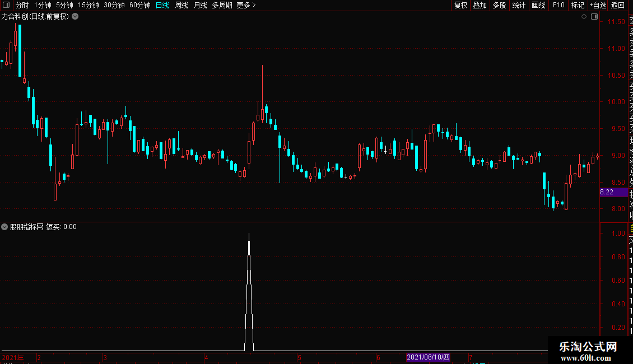Select the 5分钟 period
The width and height of the screenshot is (633, 364).
64,5
